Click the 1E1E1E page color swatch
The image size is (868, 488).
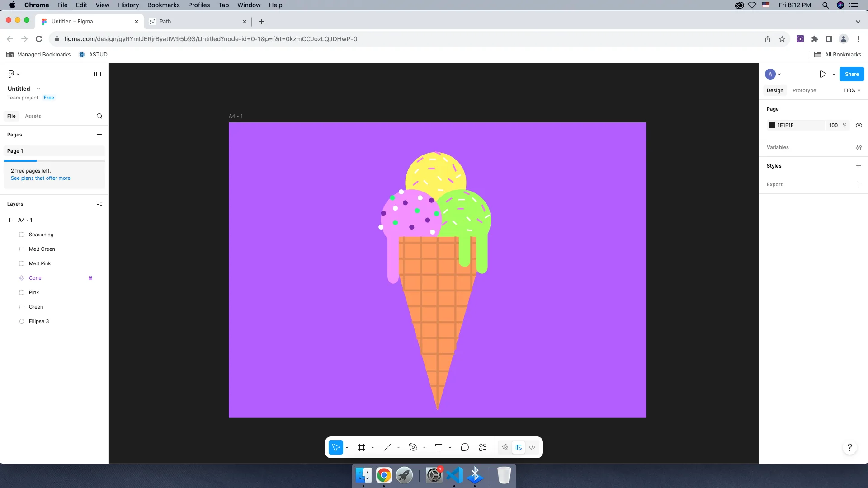coord(772,125)
